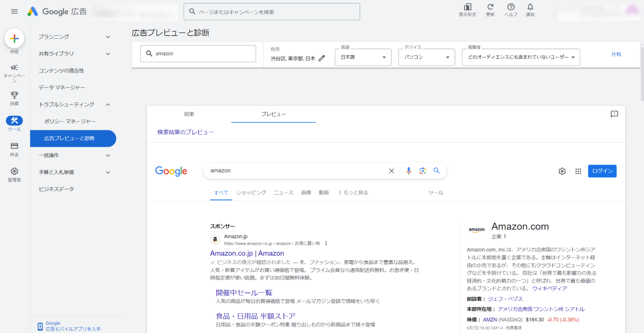
Task: Click ツール in Google preview
Action: (x=436, y=192)
